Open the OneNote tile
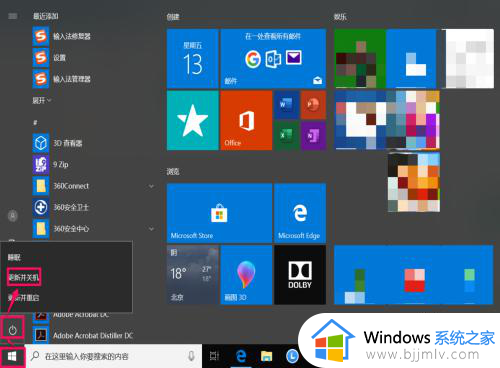Screen dimensions: 500x368 (x=313, y=135)
